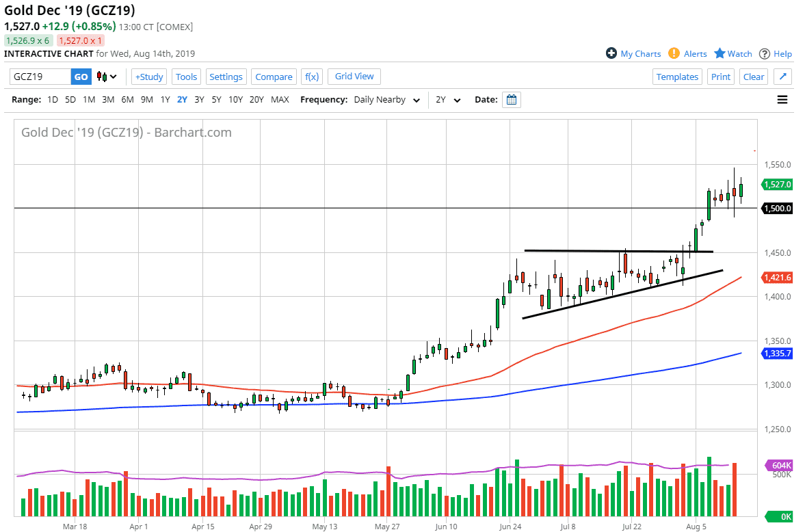This screenshot has width=805, height=532.
Task: Open the +Study menu
Action: coord(148,77)
